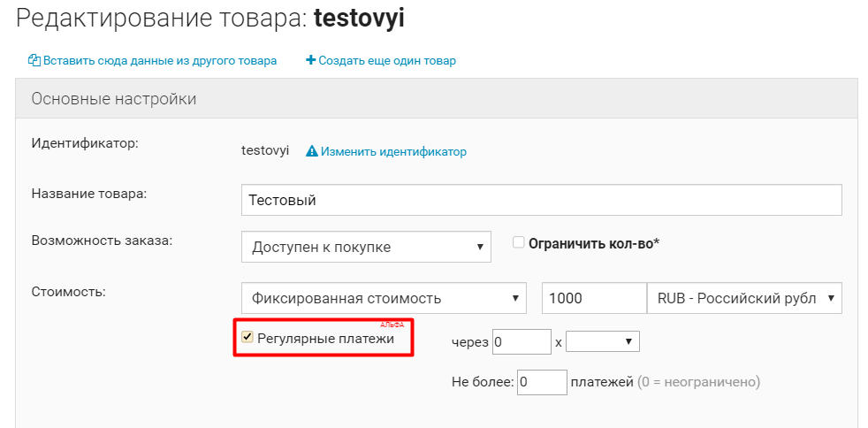Focus the "Название товара" text field
Image resolution: width=868 pixels, height=428 pixels.
tap(541, 200)
